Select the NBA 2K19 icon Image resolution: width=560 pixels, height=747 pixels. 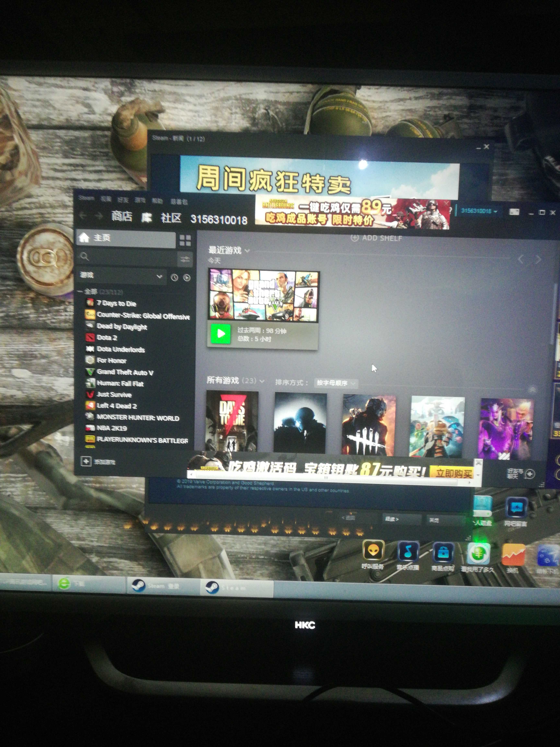click(x=90, y=428)
